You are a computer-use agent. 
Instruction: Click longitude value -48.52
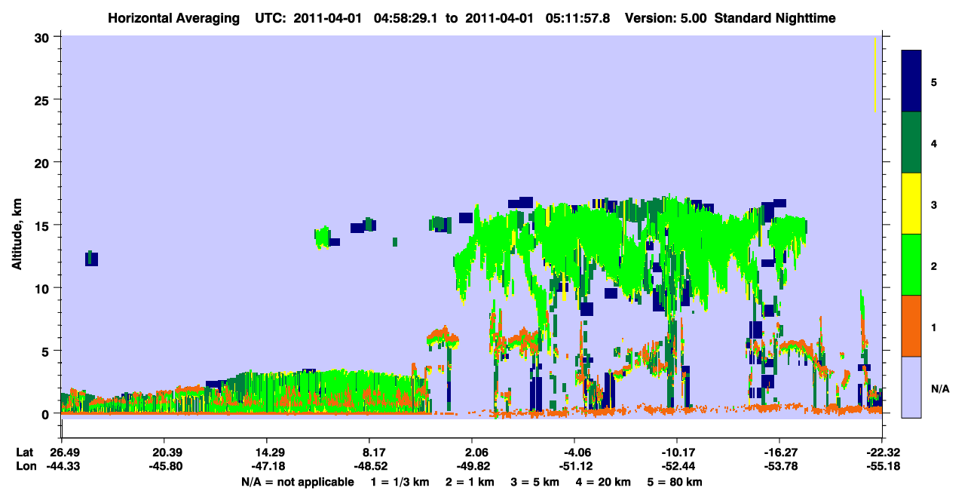click(x=369, y=466)
